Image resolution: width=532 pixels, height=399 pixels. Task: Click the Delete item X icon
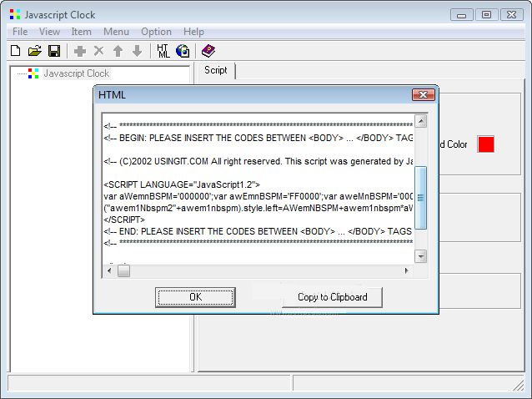pyautogui.click(x=99, y=51)
